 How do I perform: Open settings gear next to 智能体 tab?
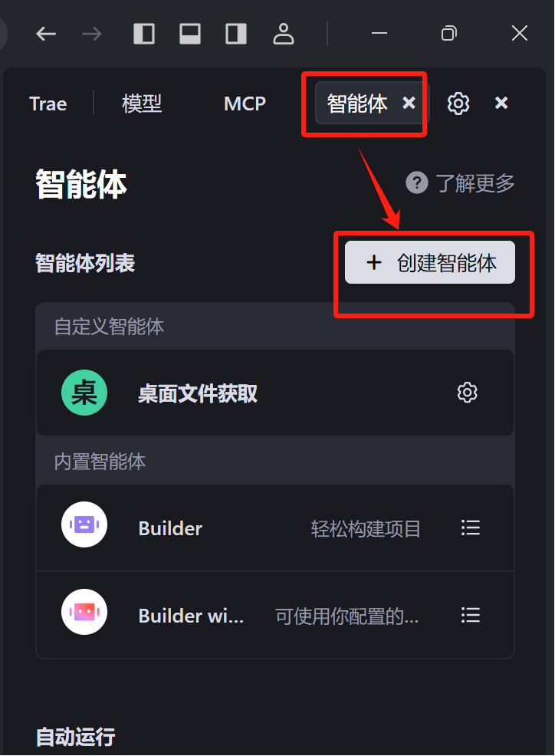click(458, 104)
